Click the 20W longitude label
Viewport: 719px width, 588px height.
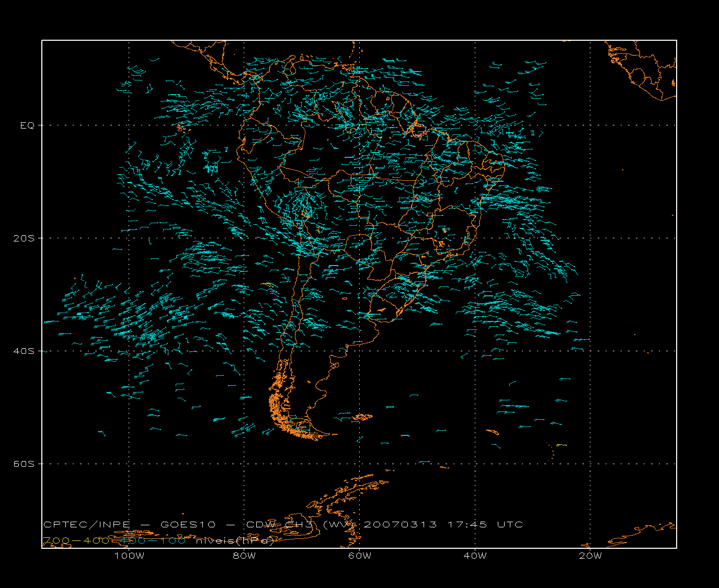(590, 556)
